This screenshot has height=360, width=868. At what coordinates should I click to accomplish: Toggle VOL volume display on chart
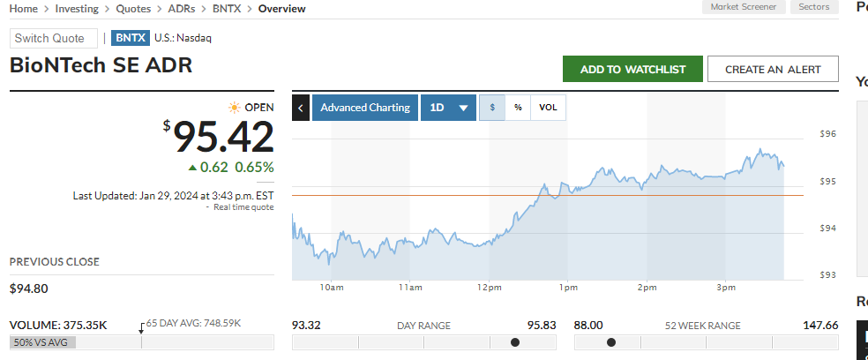pos(548,108)
